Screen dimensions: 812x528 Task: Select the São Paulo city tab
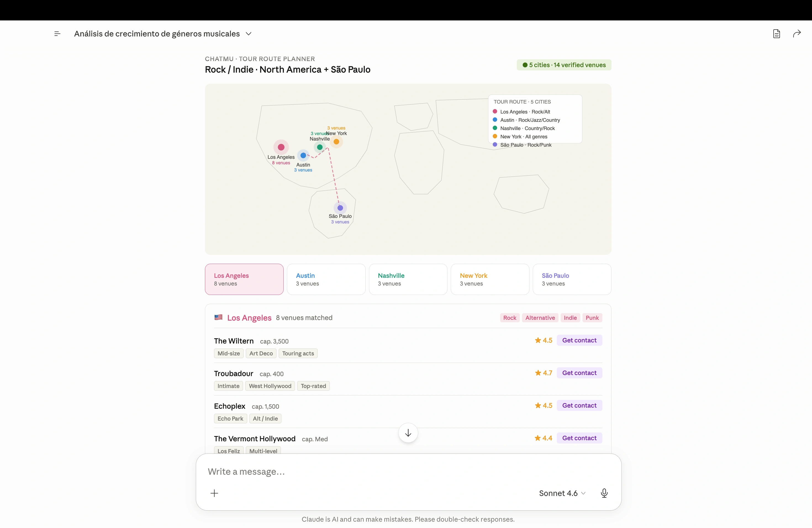572,279
